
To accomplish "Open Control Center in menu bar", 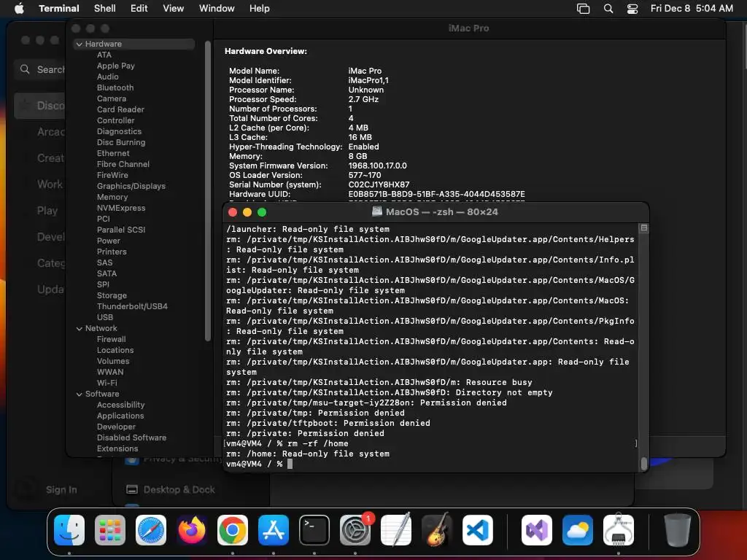I will click(632, 9).
